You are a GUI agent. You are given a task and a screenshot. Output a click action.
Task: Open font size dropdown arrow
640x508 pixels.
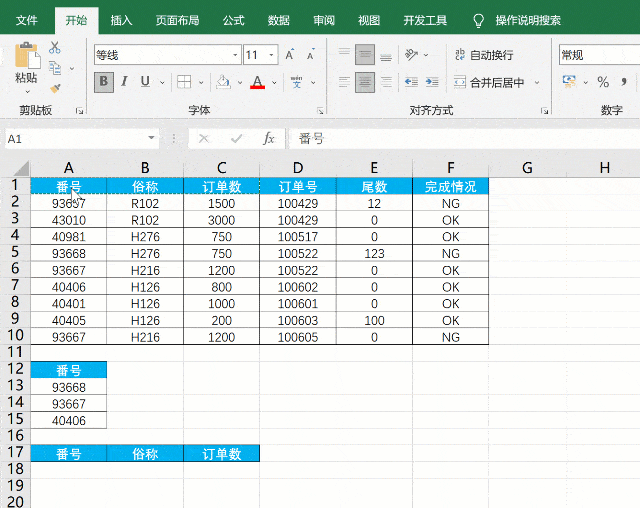271,55
